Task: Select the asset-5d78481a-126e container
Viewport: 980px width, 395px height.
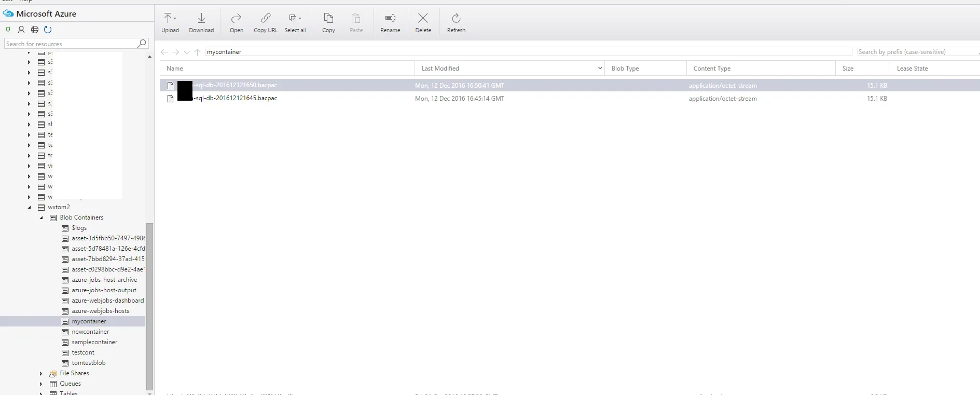Action: coord(108,249)
